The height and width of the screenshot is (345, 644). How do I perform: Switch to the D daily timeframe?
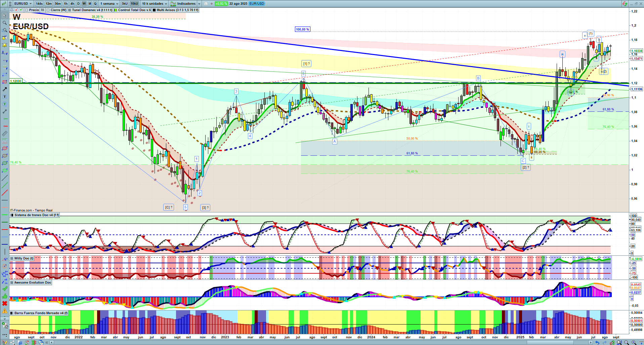coord(79,4)
